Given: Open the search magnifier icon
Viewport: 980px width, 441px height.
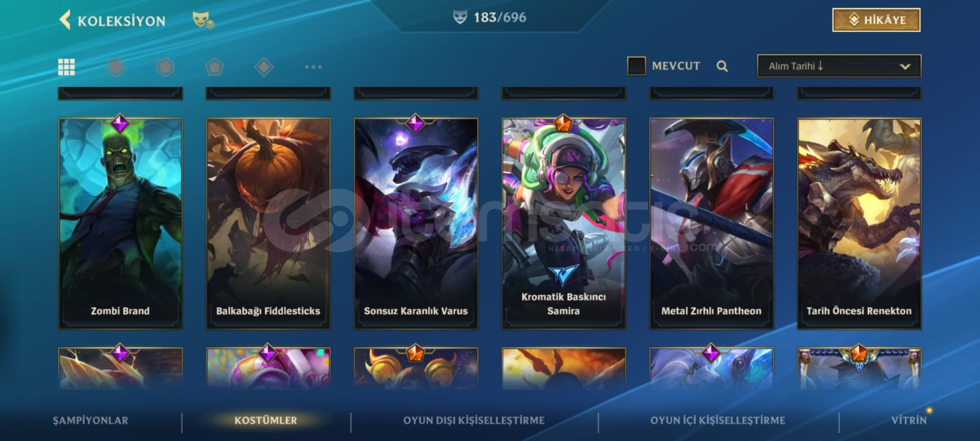Looking at the screenshot, I should [x=722, y=66].
